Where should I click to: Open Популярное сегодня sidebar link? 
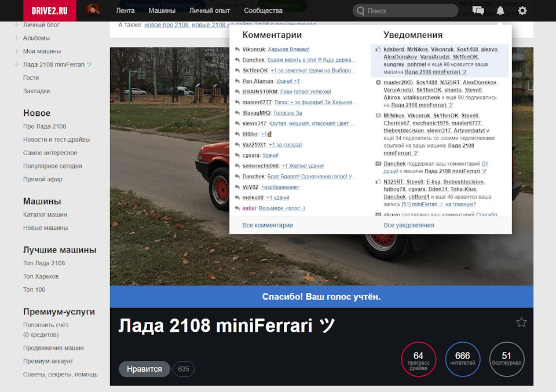coord(53,166)
